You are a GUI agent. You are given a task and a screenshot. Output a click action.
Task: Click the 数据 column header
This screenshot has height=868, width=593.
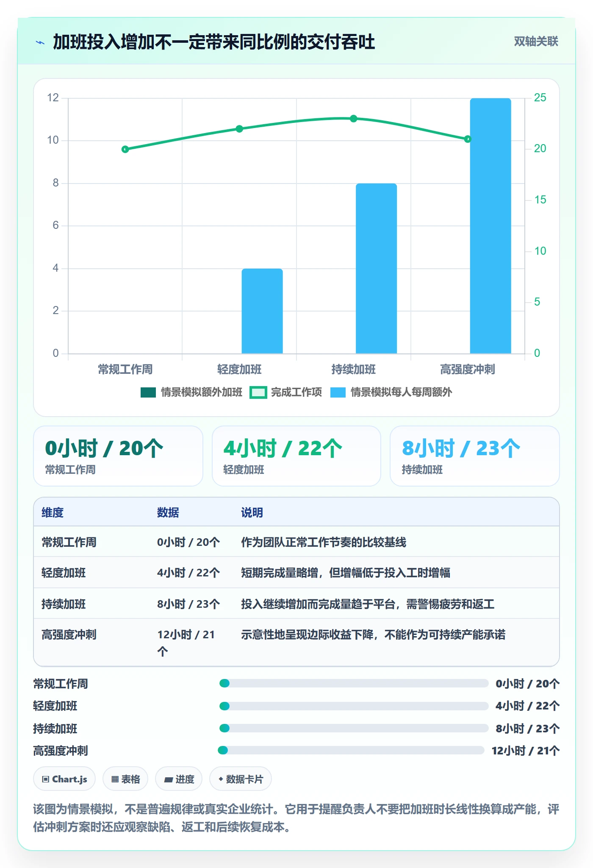(168, 512)
